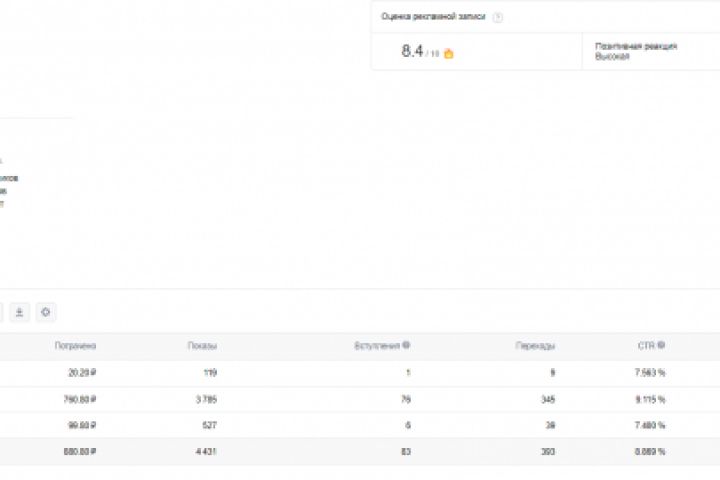720x480 pixels.
Task: Sort the table by the Показы column
Action: tap(202, 346)
